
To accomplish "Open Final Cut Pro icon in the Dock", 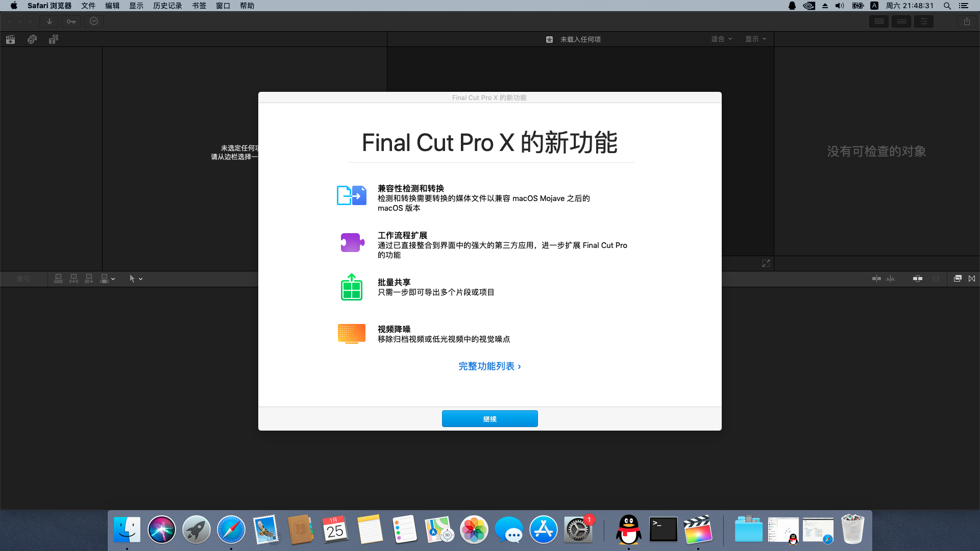I will click(x=698, y=530).
